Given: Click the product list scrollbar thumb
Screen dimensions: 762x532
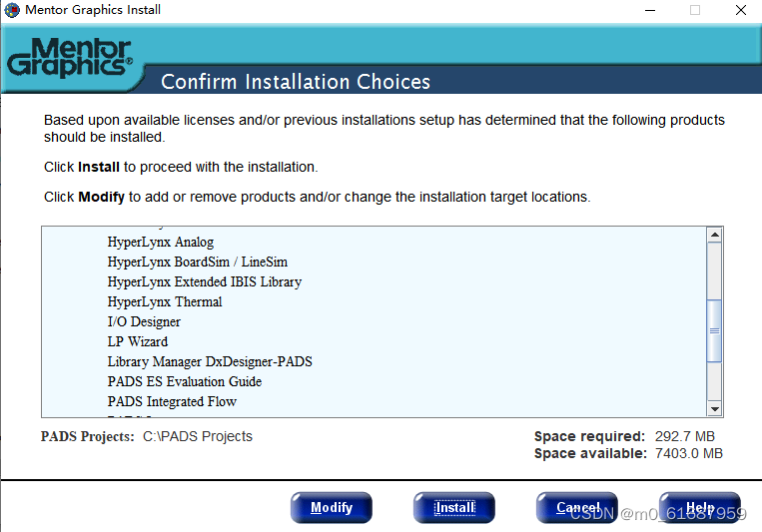Looking at the screenshot, I should pos(714,330).
